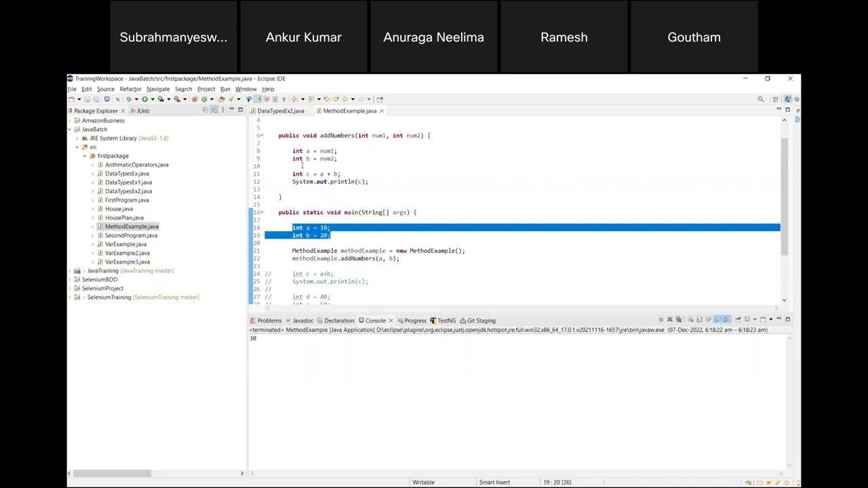Select ArithmaticOperators.java file

136,165
